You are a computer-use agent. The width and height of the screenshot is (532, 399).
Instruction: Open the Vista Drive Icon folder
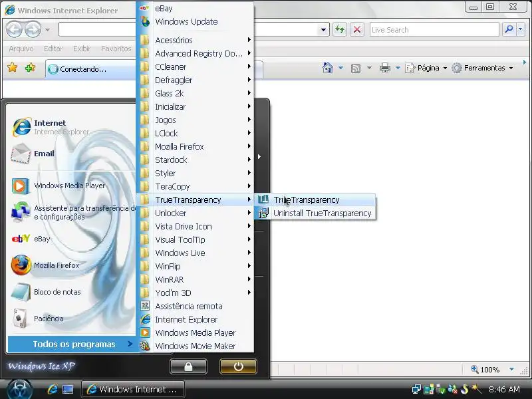click(x=195, y=226)
